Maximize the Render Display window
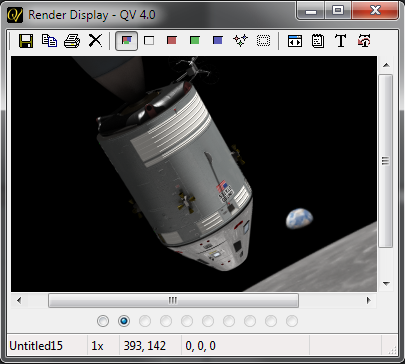405x364 pixels. click(338, 11)
